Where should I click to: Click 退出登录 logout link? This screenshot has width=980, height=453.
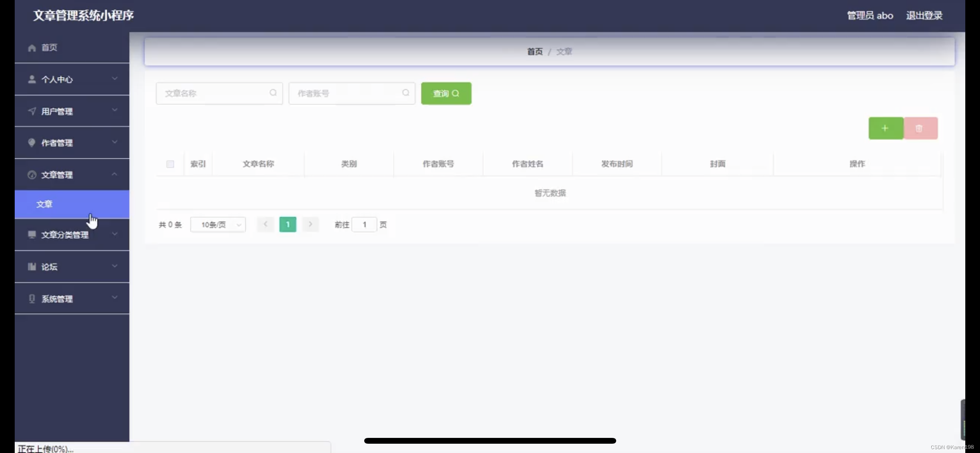pyautogui.click(x=924, y=15)
